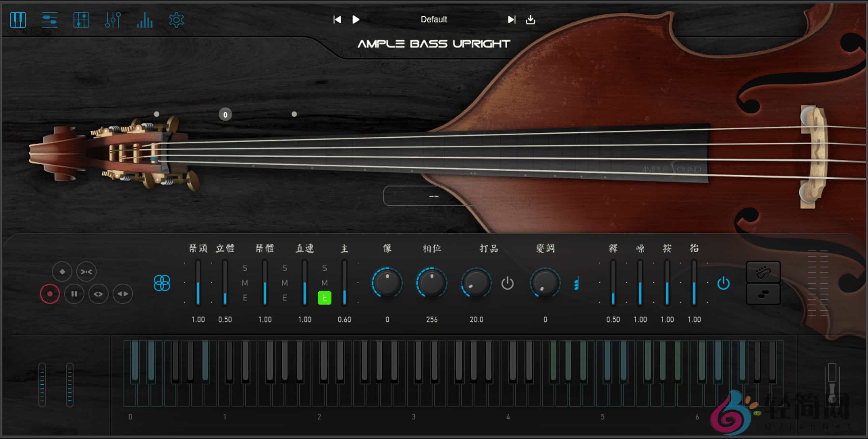Toggle the power switch next to 打品 knob
This screenshot has height=439, width=868.
click(507, 284)
